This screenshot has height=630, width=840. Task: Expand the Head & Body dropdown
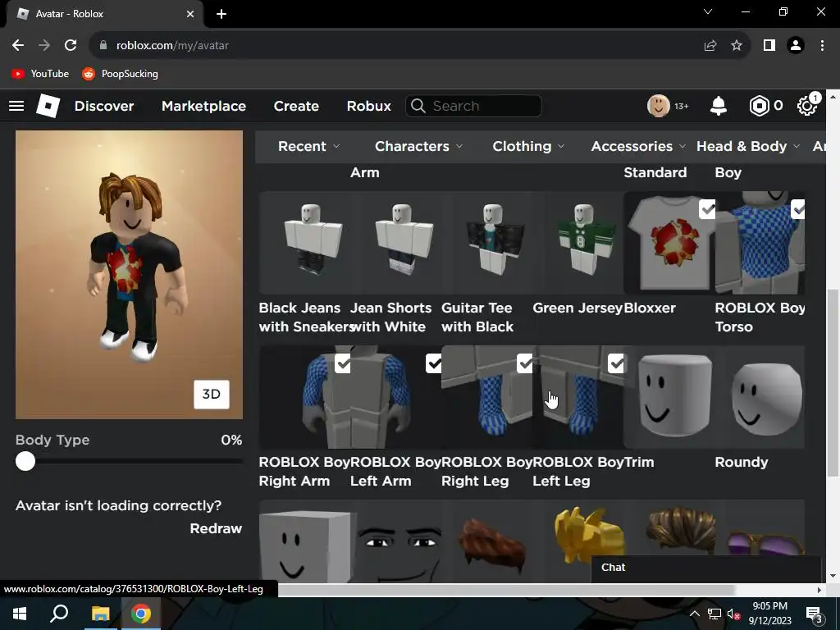(x=748, y=146)
